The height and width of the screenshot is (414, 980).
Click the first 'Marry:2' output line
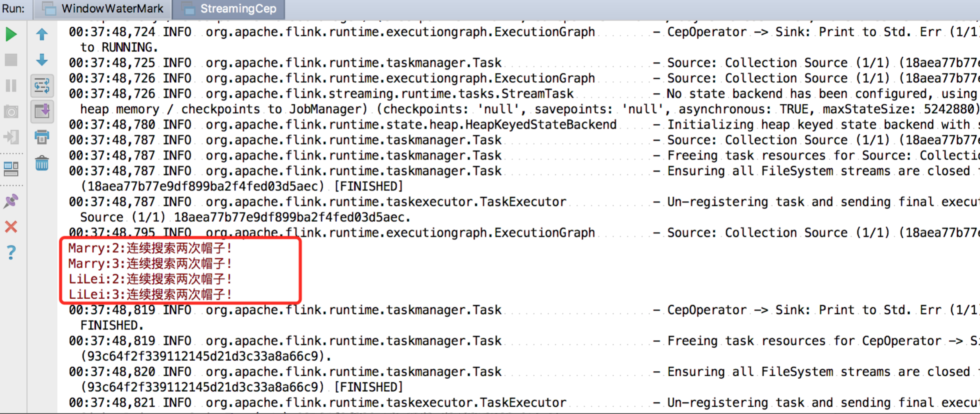click(x=150, y=248)
